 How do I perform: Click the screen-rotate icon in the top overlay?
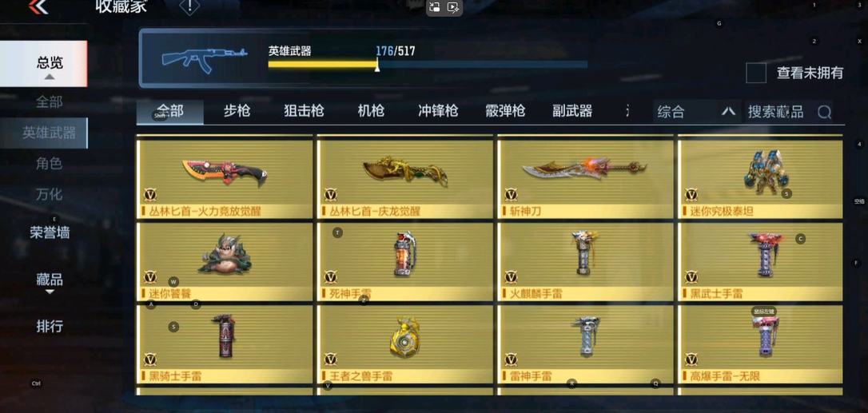point(435,7)
